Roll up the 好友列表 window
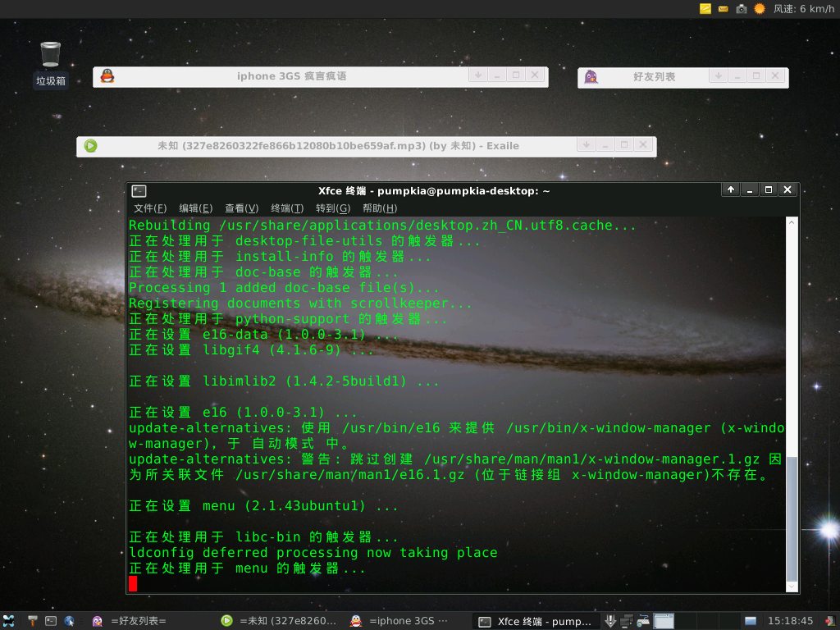This screenshot has height=630, width=840. pyautogui.click(x=719, y=76)
